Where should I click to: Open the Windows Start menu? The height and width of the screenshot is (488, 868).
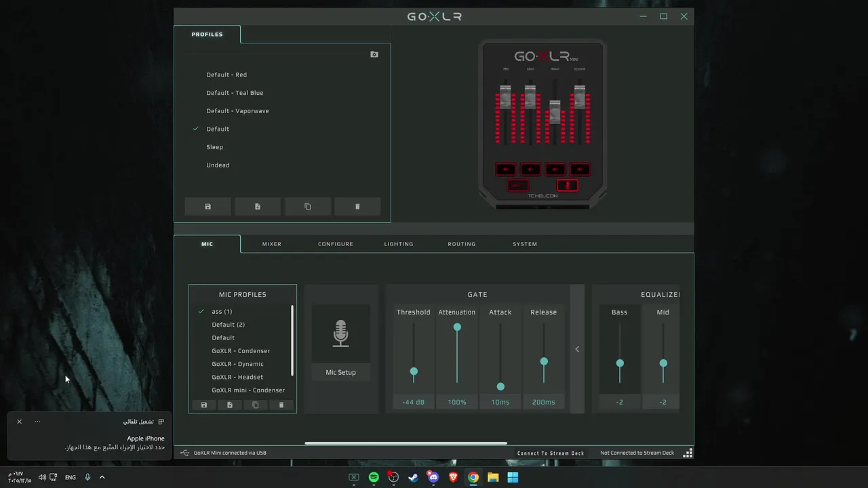[x=513, y=477]
